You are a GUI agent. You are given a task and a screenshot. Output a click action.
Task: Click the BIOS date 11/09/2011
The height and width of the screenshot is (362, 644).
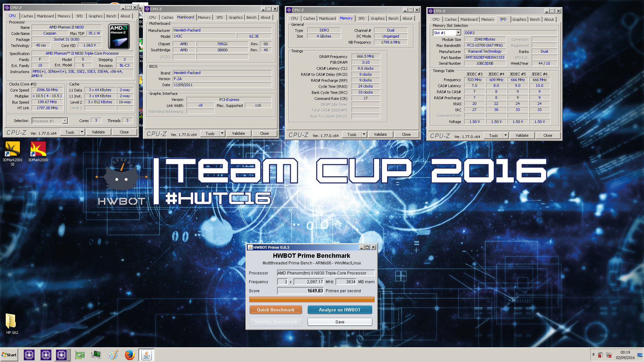tap(222, 85)
